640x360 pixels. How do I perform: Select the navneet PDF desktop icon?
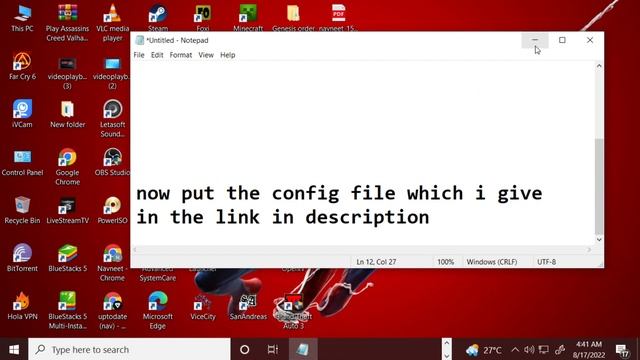338,18
